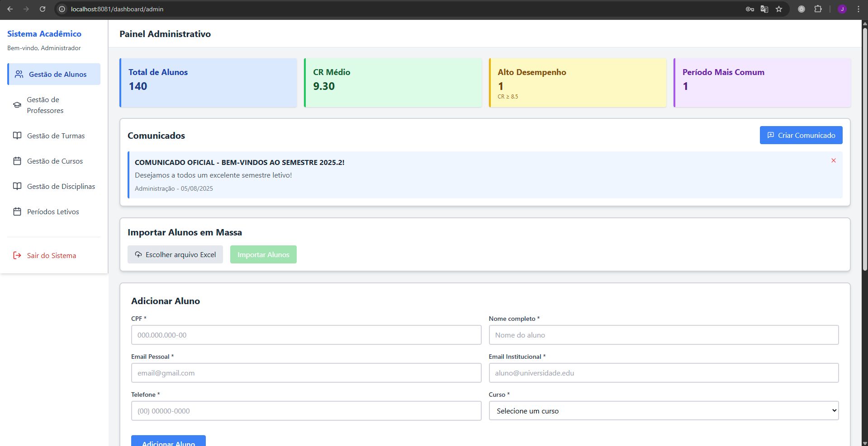Click the book icon beside Gestão de Turmas
Screen dimensions: 868x446
pos(17,136)
